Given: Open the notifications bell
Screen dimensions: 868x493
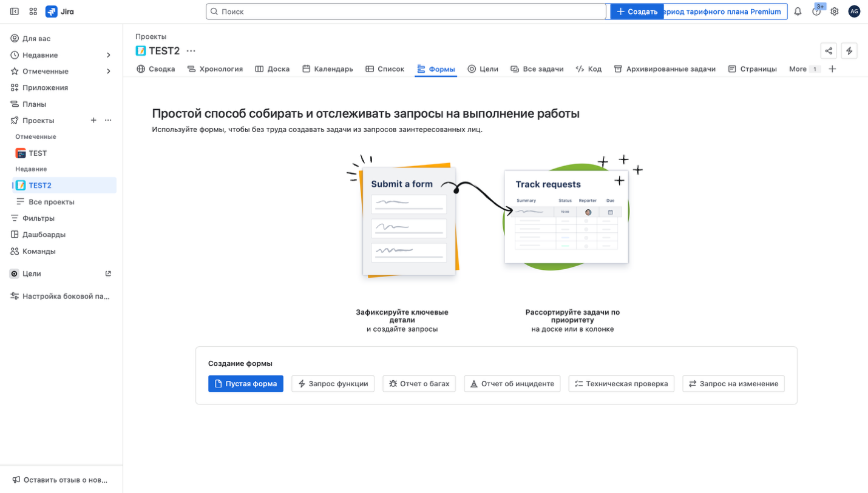Looking at the screenshot, I should 798,12.
